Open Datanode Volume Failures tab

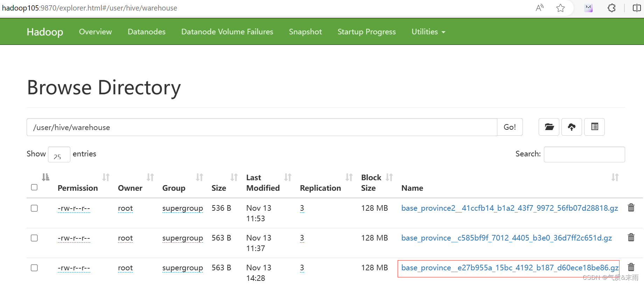click(x=227, y=32)
